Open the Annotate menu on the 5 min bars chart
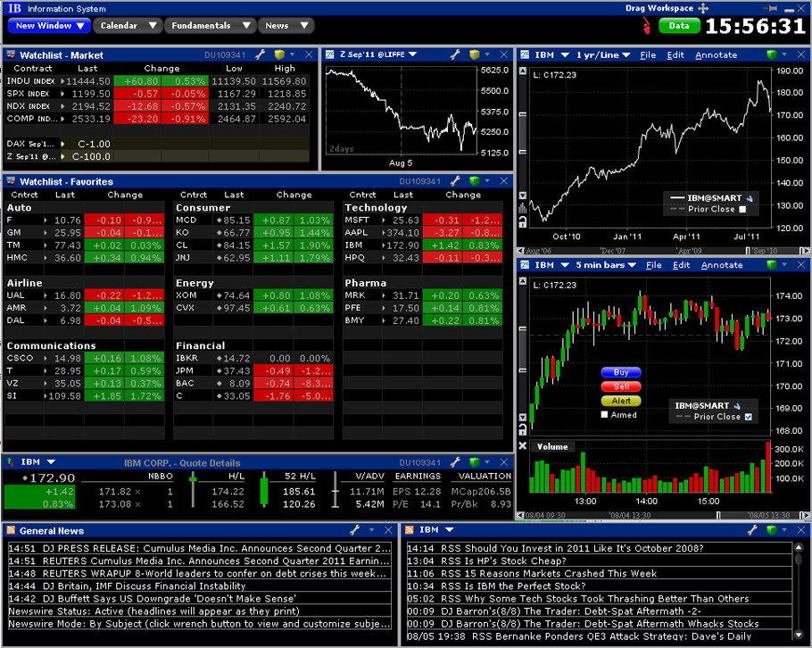Viewport: 812px width, 648px height. click(x=722, y=265)
